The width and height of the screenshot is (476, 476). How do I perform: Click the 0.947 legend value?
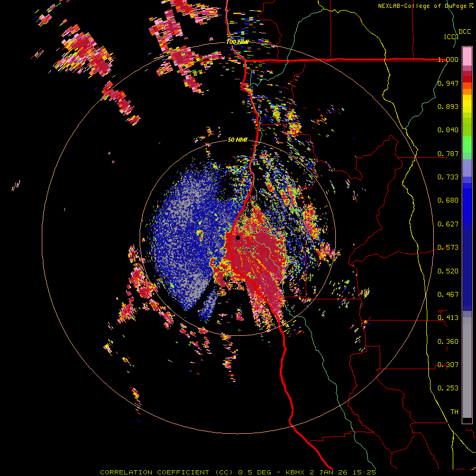(448, 83)
